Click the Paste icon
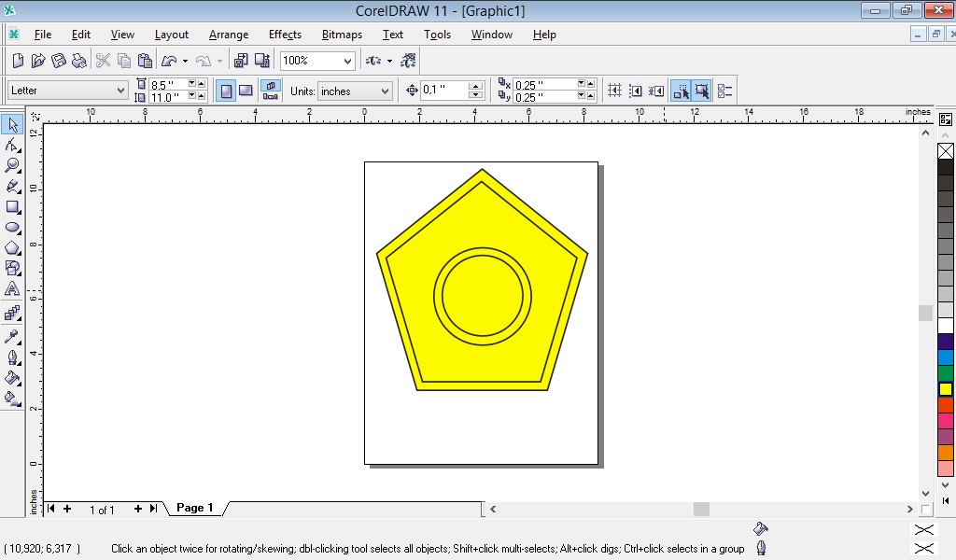 145,61
